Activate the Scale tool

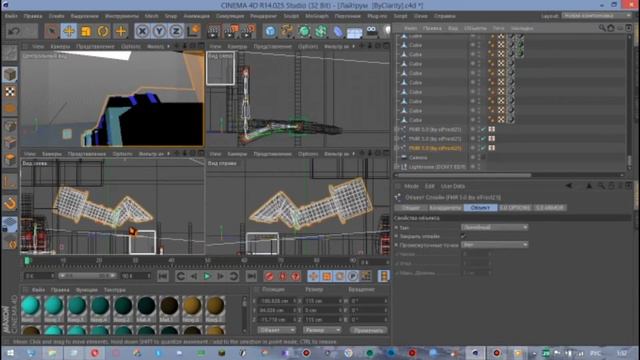tap(86, 31)
